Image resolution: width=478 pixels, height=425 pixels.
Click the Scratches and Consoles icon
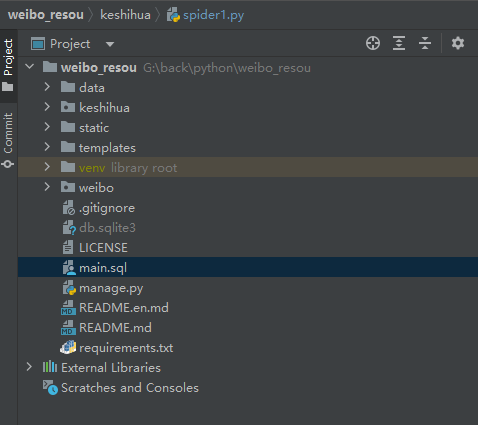50,387
